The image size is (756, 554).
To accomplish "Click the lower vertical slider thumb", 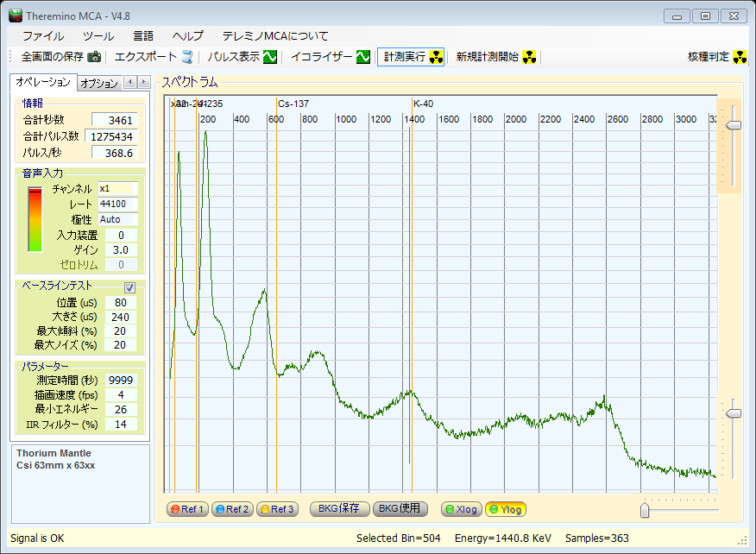I will click(734, 413).
